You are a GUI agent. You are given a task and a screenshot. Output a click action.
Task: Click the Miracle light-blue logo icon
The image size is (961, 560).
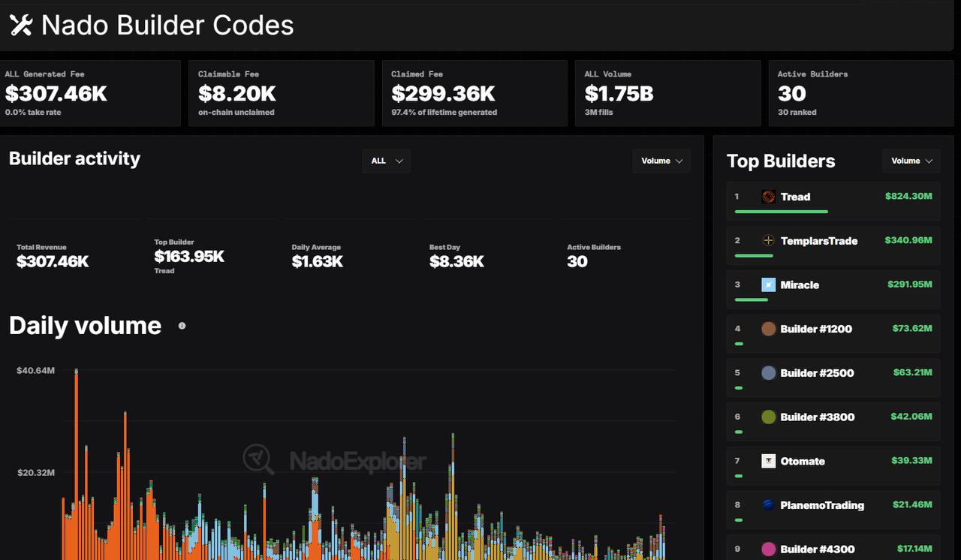click(768, 285)
